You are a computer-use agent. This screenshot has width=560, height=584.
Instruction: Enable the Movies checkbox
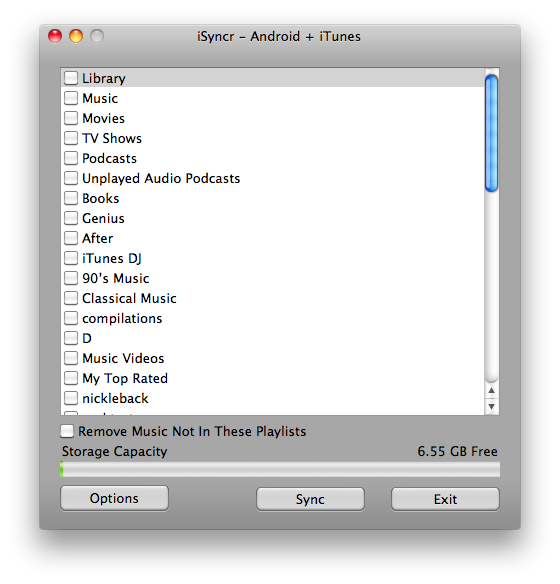[x=71, y=118]
